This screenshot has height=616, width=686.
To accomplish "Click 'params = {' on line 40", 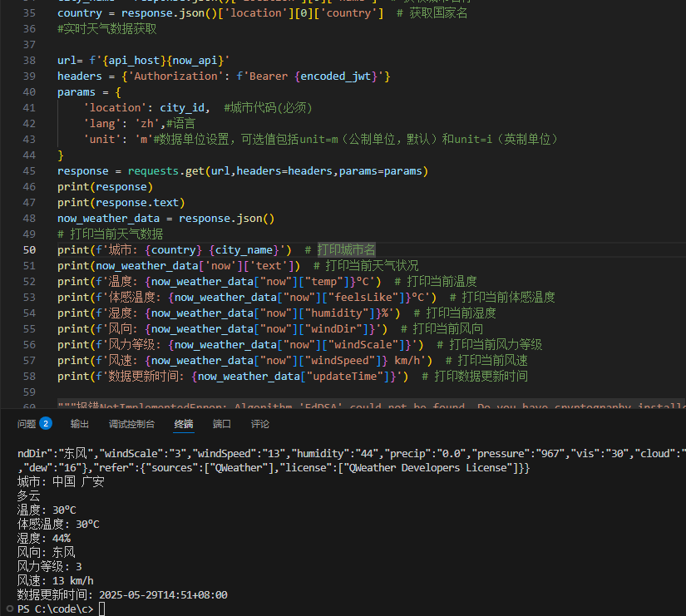I will 89,92.
